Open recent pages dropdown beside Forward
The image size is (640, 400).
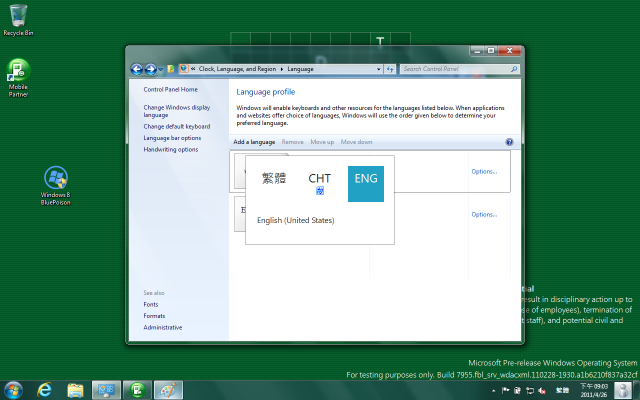[161, 69]
